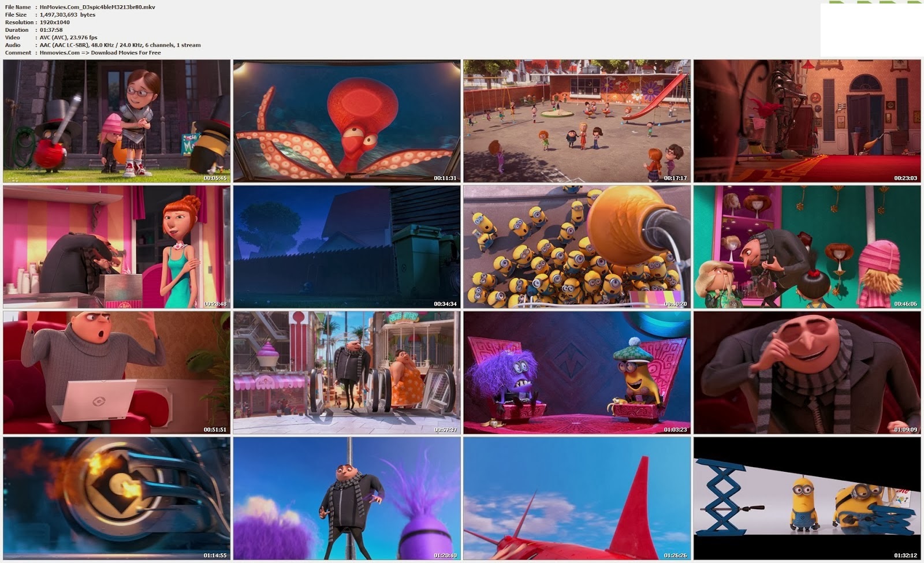Screen dimensions: 924x563
Task: Click the Video label in file info
Action: 12,37
